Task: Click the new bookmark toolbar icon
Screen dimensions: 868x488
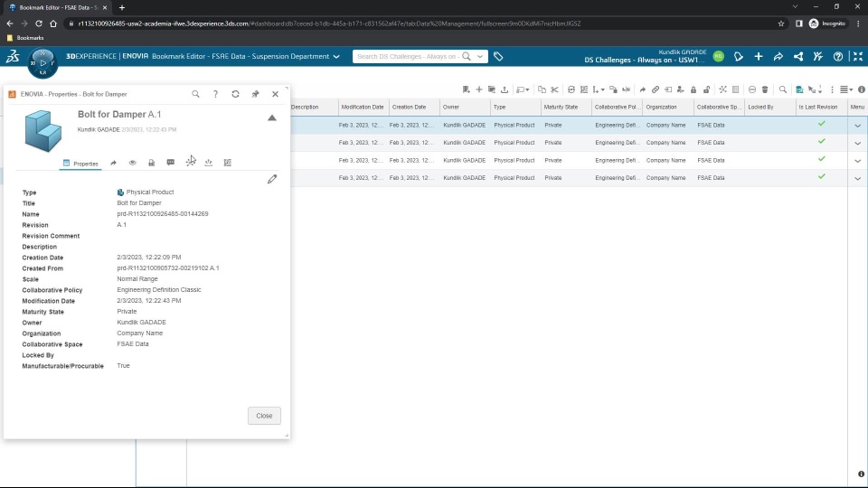Action: point(467,89)
